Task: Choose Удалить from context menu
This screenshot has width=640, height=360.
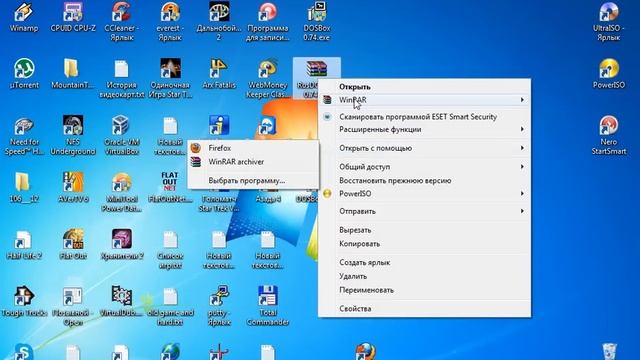Action: [424, 276]
